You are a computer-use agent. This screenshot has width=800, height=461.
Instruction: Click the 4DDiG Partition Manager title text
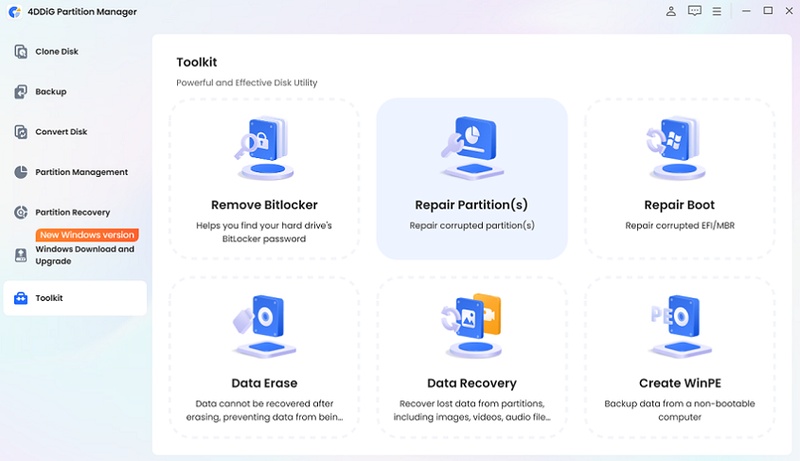point(82,11)
